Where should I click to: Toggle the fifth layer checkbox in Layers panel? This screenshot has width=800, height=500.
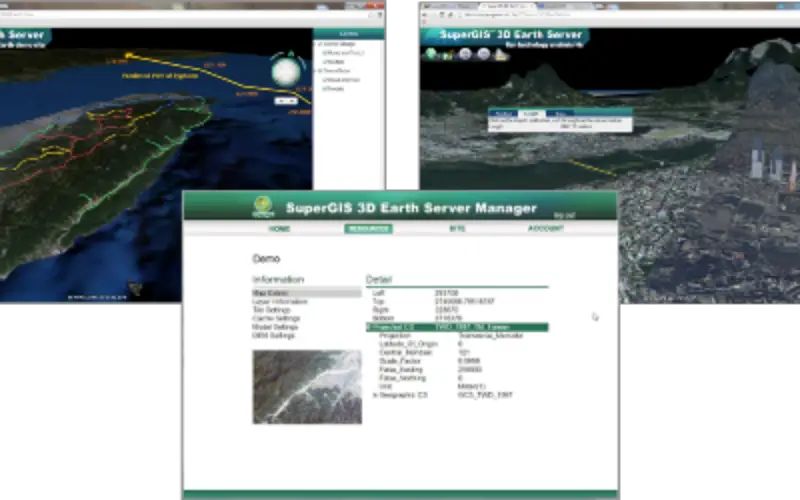(x=324, y=80)
